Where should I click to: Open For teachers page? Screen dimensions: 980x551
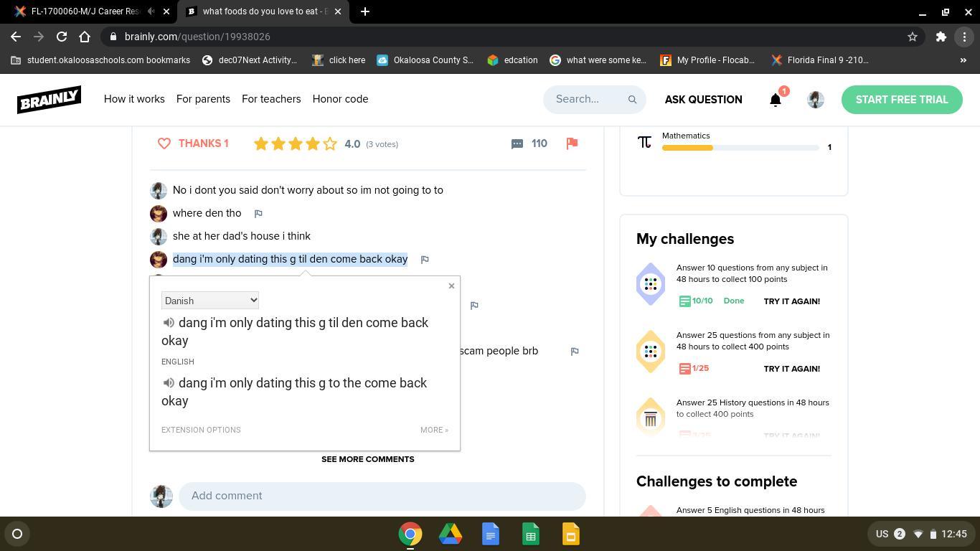click(271, 99)
